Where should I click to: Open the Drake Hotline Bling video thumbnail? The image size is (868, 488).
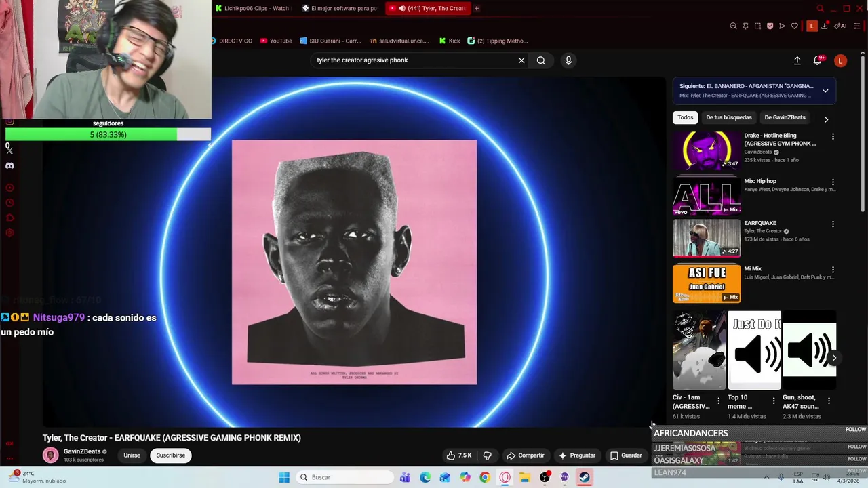coord(707,150)
